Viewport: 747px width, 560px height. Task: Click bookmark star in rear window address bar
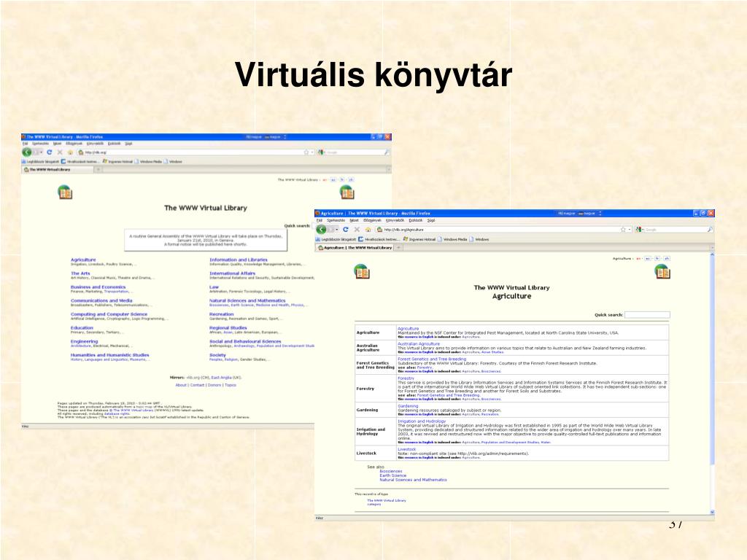tap(306, 152)
